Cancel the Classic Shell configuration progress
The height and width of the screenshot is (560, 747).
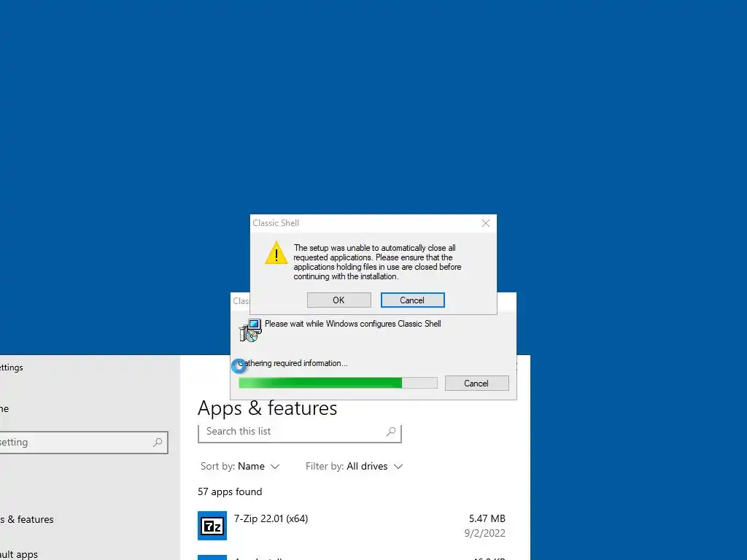(476, 384)
